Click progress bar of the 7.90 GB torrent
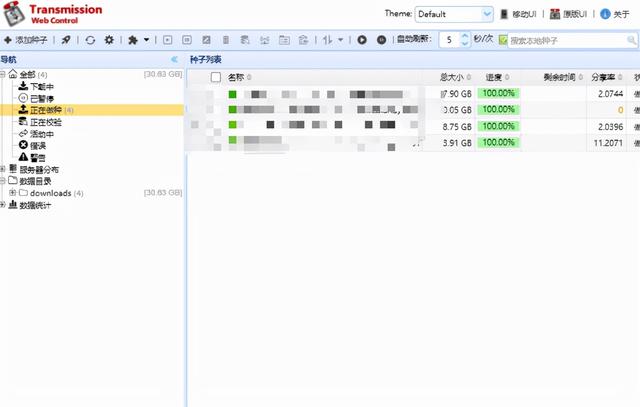Screen dimensions: 640x407 tap(498, 93)
